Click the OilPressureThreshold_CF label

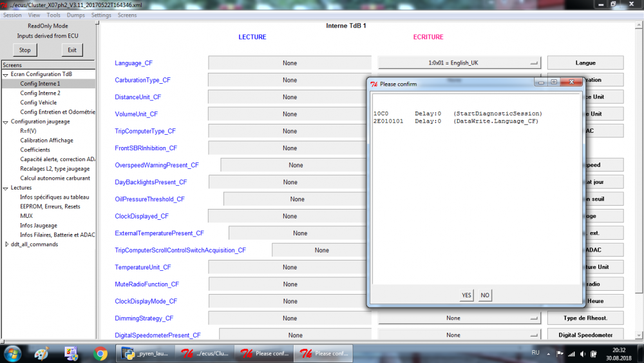click(149, 199)
